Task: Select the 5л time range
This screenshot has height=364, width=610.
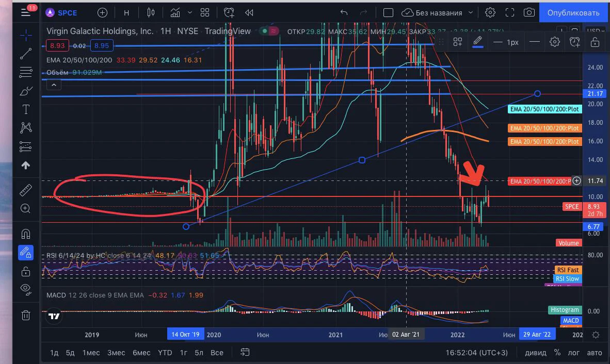Action: pyautogui.click(x=199, y=353)
